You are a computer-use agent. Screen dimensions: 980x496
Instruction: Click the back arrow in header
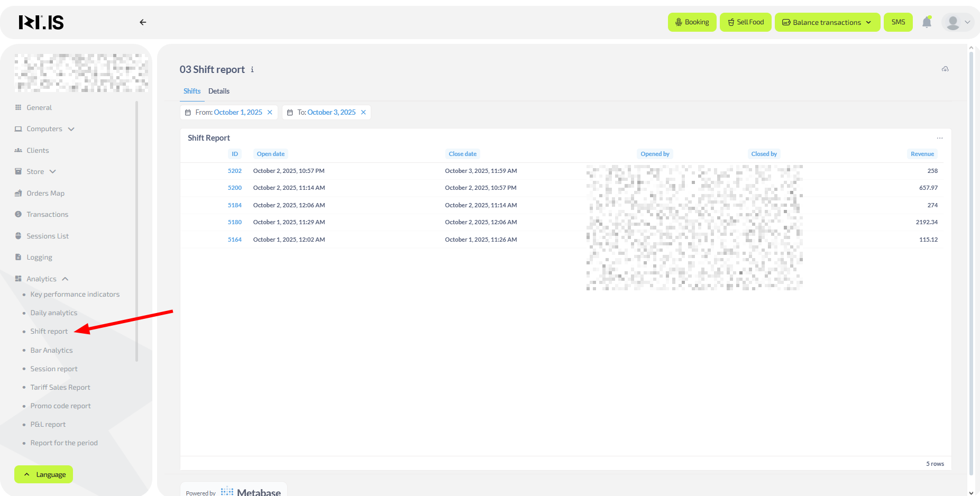pos(143,22)
